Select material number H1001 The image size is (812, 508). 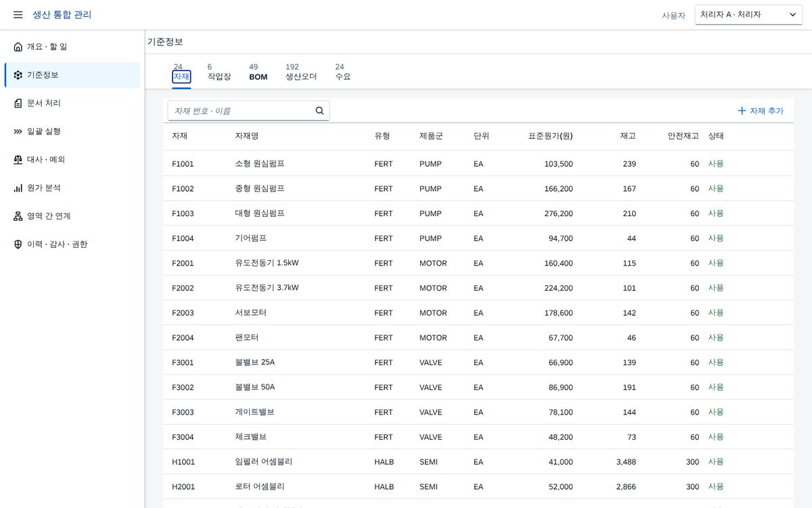tap(183, 462)
